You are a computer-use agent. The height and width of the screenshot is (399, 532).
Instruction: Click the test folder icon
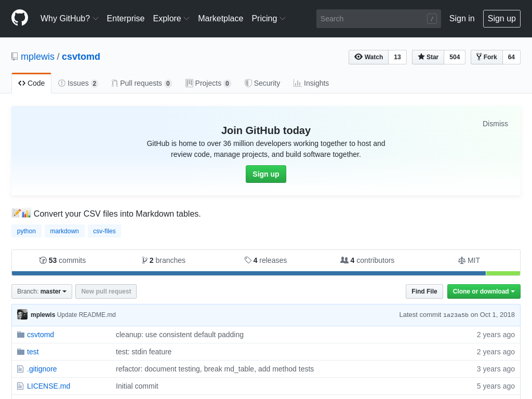click(x=21, y=352)
